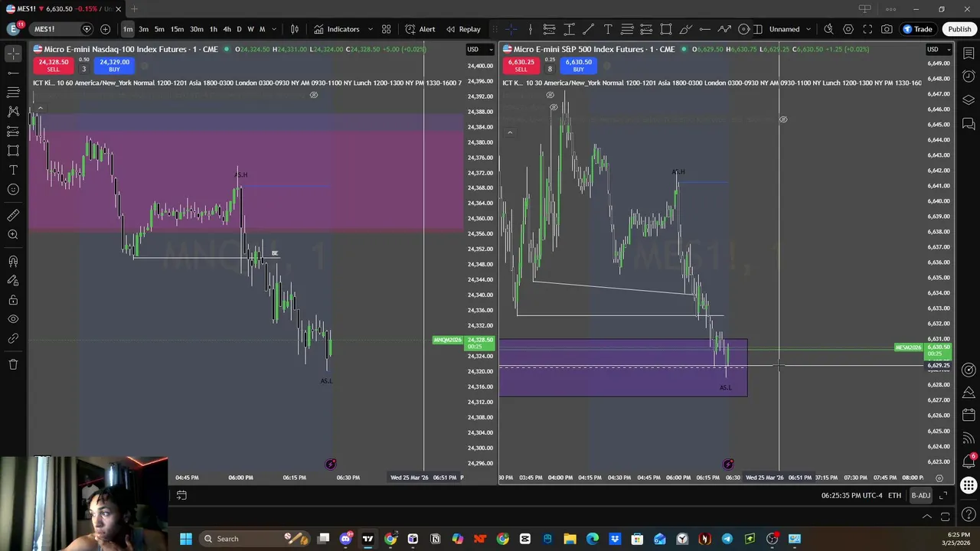Viewport: 980px width, 551px height.
Task: Open chart settings hexagon icon
Action: click(x=848, y=29)
